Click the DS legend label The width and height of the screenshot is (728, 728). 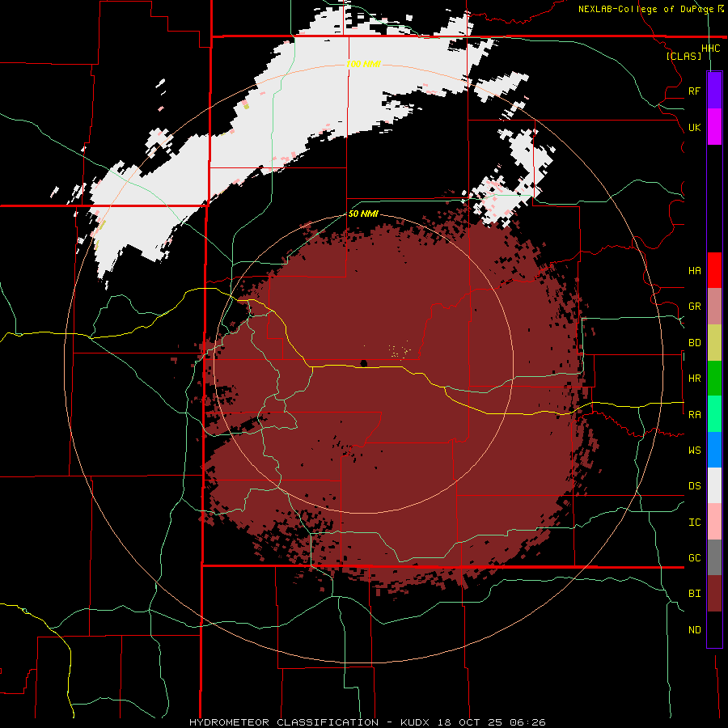pyautogui.click(x=694, y=486)
